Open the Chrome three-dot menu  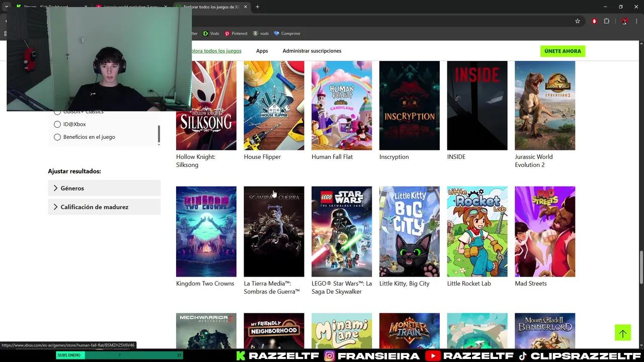click(636, 21)
